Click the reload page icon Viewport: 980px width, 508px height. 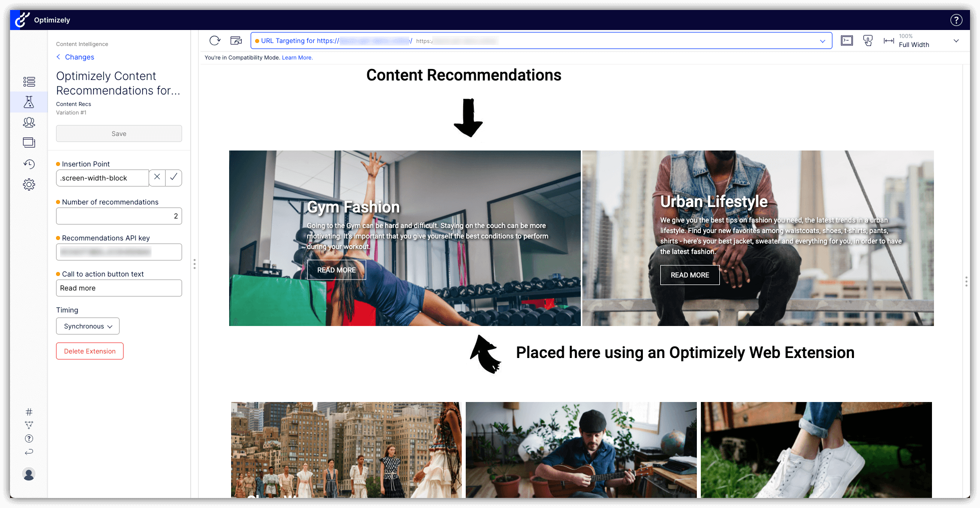click(215, 41)
